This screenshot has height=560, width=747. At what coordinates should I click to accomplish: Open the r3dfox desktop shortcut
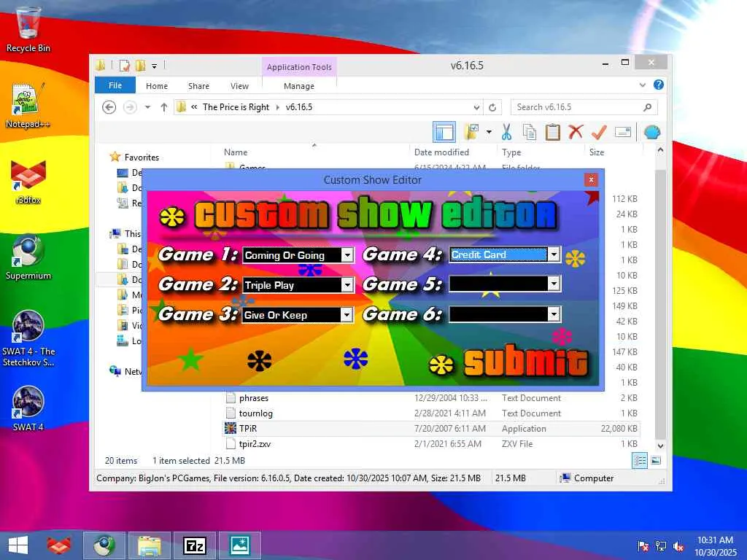(x=28, y=182)
